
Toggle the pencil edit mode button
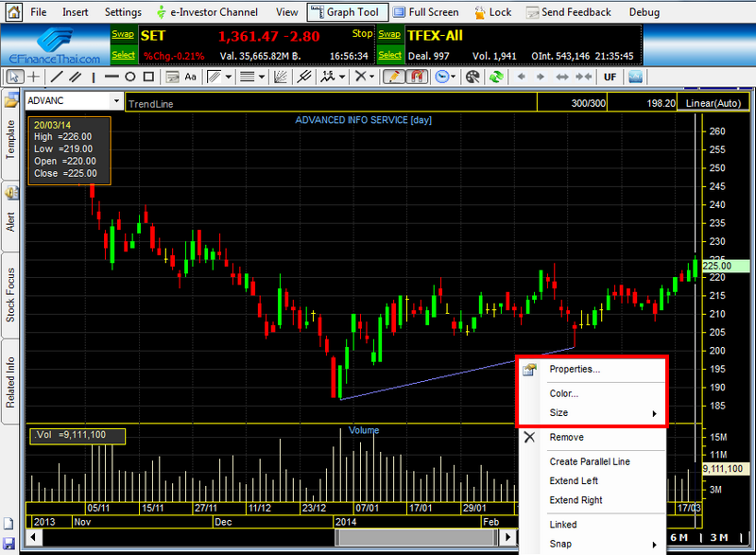(x=393, y=77)
